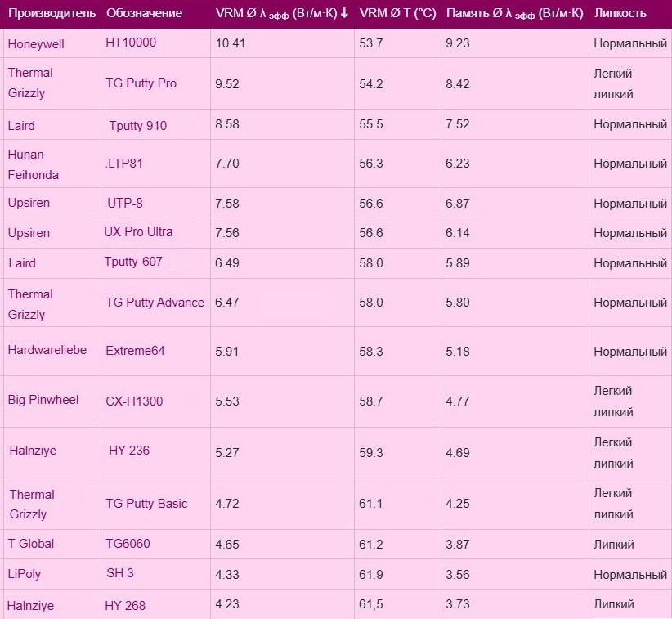
Task: Click the 10.41 VRM value
Action: (x=231, y=43)
